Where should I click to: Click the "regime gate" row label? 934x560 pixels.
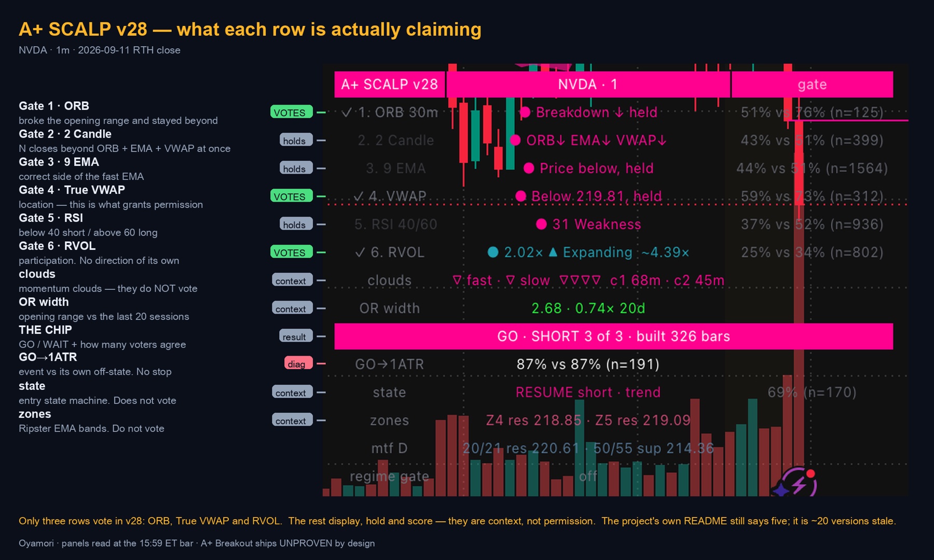[x=389, y=476]
